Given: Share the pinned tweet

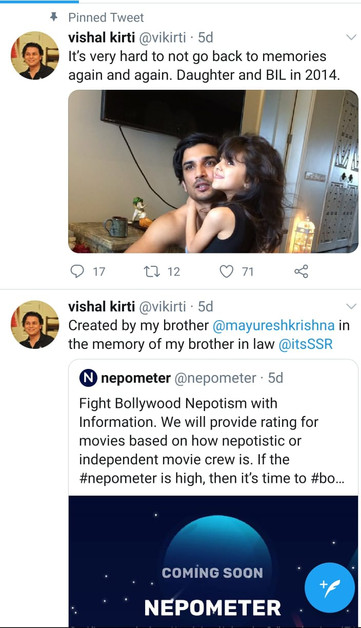Looking at the screenshot, I should pyautogui.click(x=301, y=272).
